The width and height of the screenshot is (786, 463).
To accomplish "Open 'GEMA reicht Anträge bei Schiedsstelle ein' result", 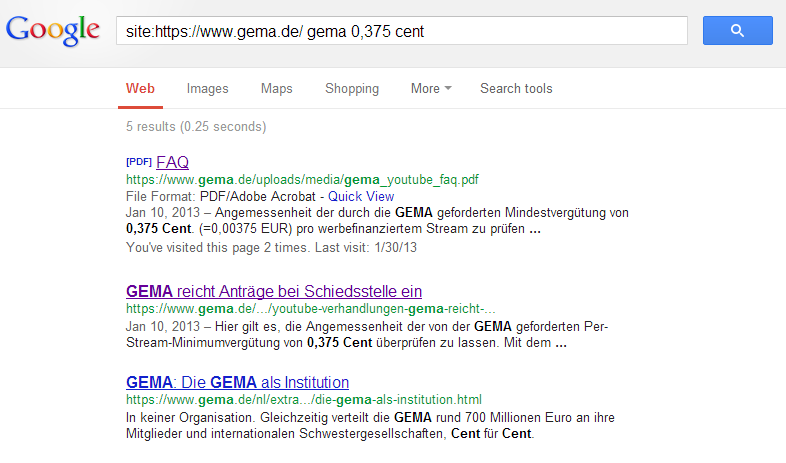I will click(x=274, y=291).
